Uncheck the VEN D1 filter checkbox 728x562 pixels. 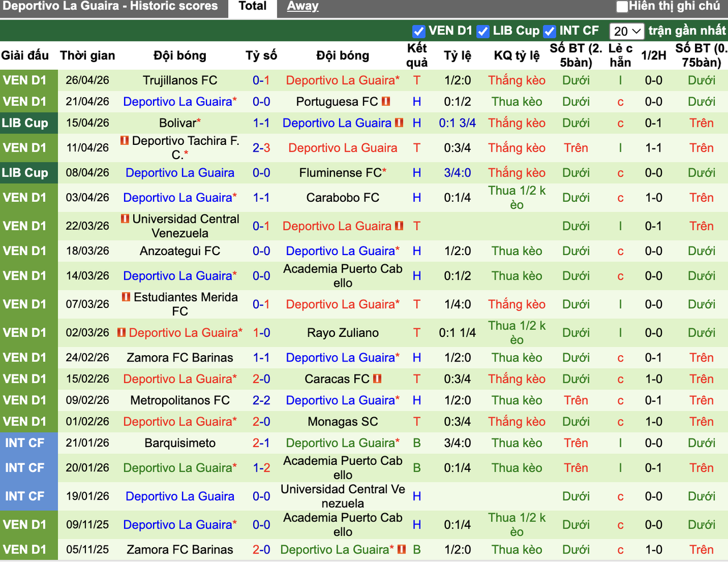coord(419,31)
